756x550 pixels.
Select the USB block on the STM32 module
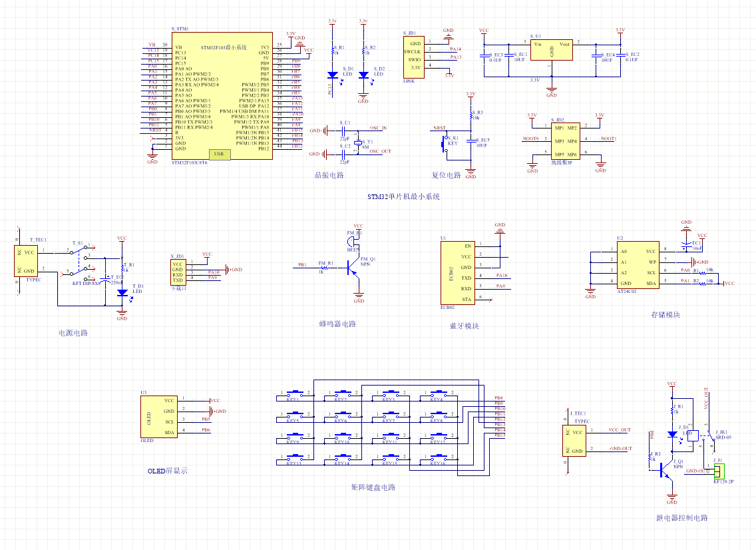(220, 154)
